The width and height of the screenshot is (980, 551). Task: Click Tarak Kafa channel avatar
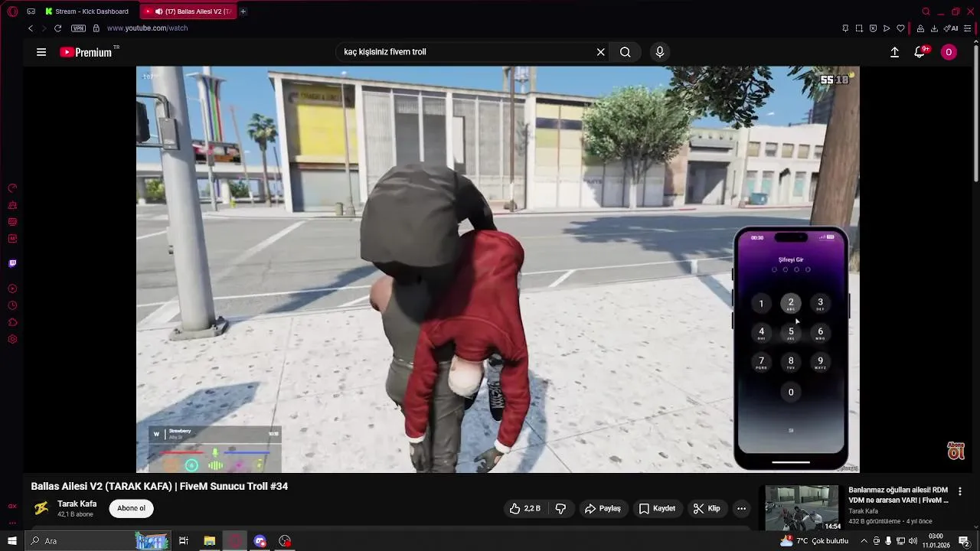coord(41,508)
